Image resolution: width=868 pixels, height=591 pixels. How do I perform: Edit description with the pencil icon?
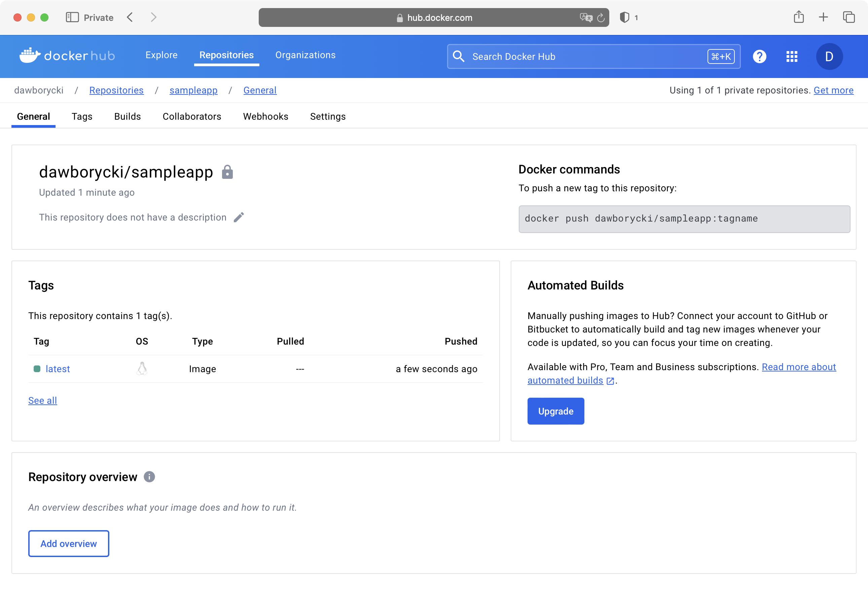[x=239, y=217]
